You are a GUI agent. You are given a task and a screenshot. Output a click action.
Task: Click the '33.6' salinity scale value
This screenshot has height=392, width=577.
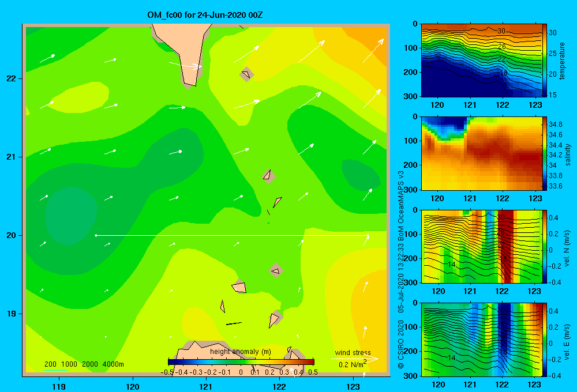pyautogui.click(x=555, y=186)
